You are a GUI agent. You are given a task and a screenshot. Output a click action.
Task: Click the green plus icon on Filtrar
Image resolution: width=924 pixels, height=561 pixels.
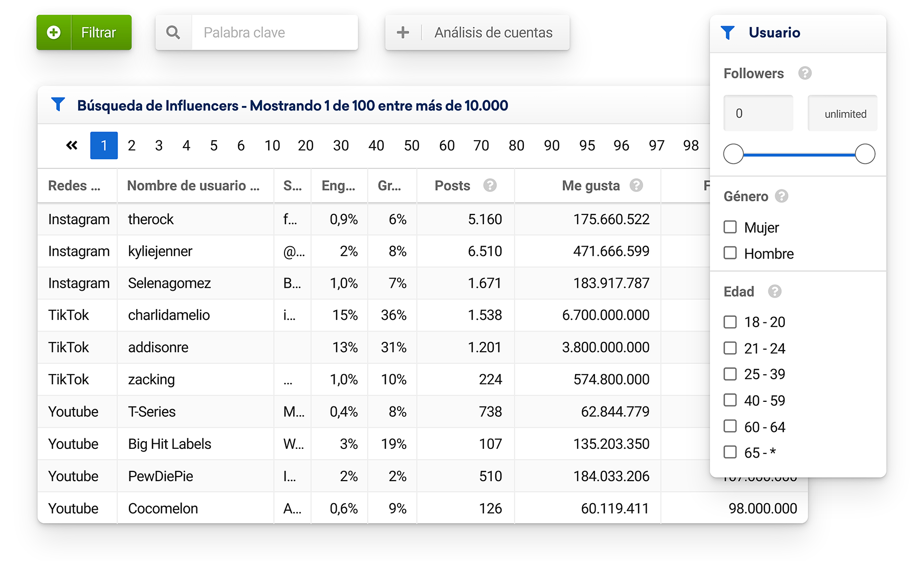(x=54, y=33)
